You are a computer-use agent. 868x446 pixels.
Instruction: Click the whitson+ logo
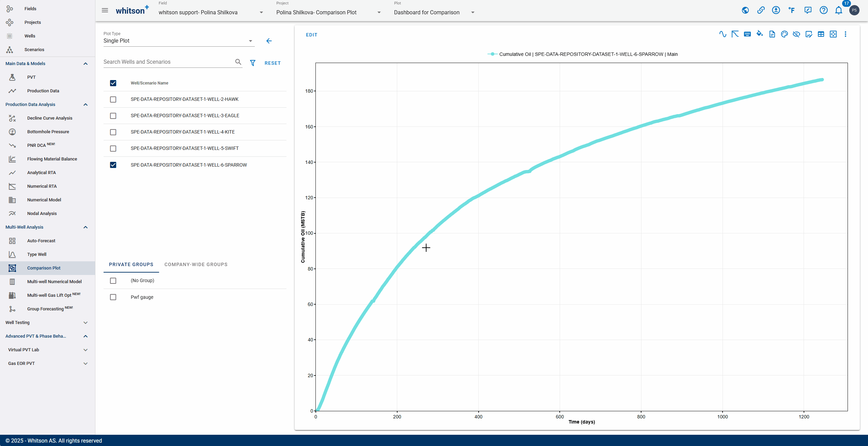(x=132, y=10)
